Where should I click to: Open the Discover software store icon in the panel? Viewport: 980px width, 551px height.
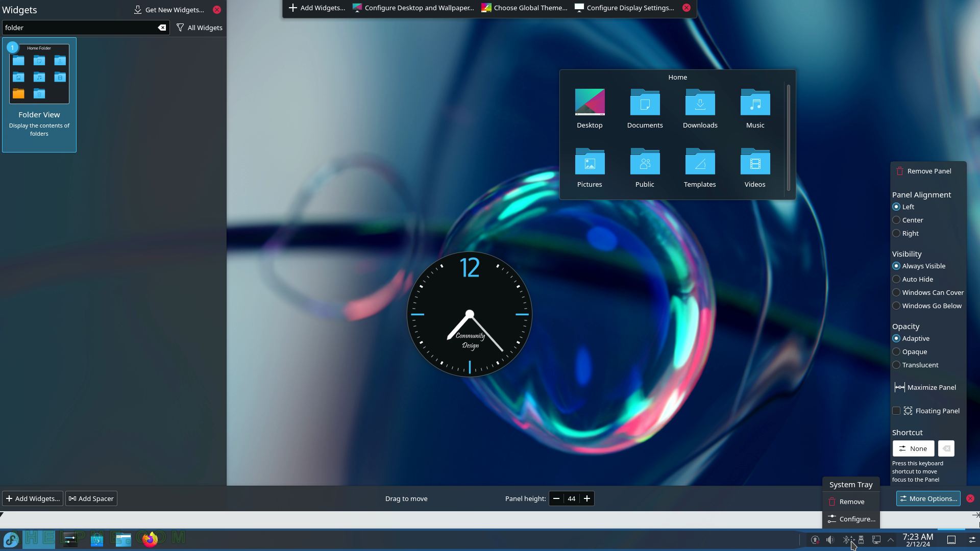(x=96, y=539)
